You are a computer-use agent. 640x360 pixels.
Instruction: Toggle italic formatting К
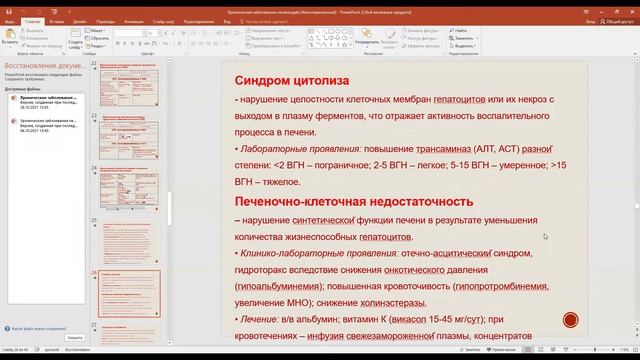click(x=124, y=44)
